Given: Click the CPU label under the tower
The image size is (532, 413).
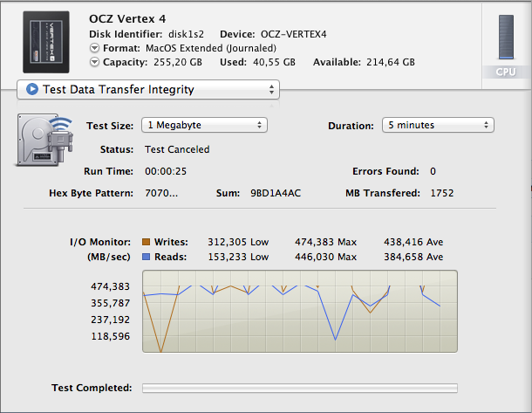Looking at the screenshot, I should tap(506, 72).
